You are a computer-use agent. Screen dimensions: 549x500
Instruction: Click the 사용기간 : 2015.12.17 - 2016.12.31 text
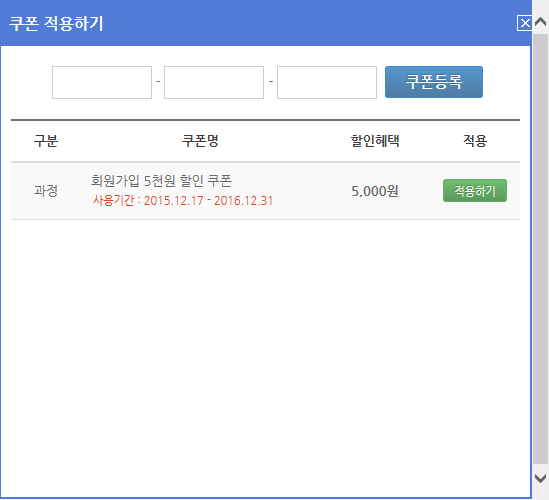pyautogui.click(x=182, y=201)
